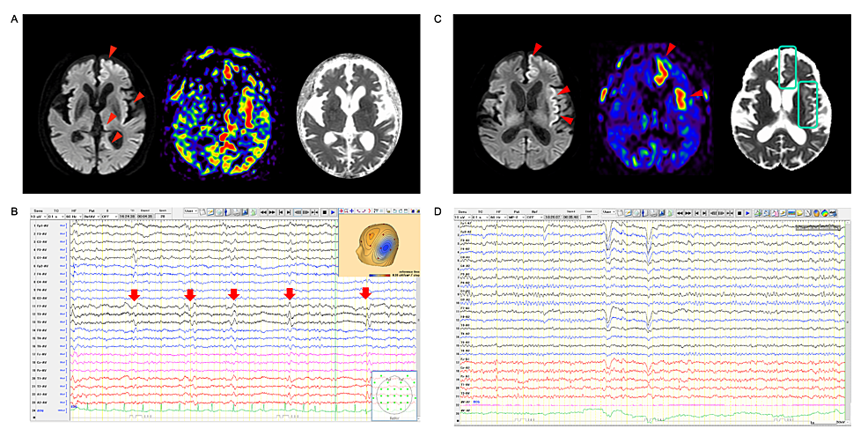Click the skip-to-end icon in panel B toolbar
Image resolution: width=868 pixels, height=436 pixels.
point(289,212)
